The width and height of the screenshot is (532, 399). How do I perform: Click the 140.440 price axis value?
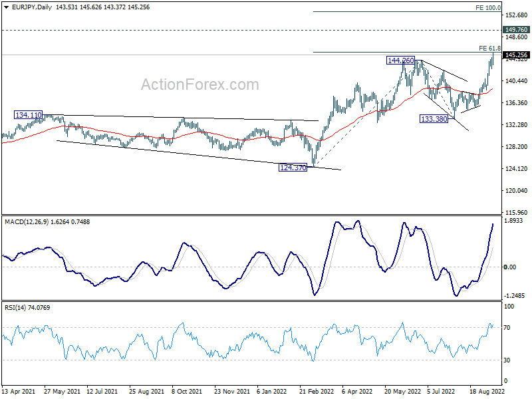click(517, 80)
